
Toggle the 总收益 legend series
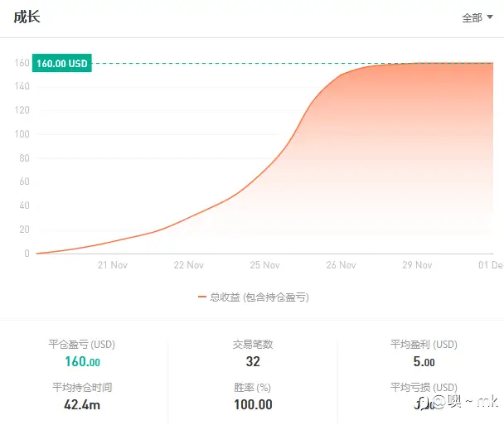[x=254, y=297]
